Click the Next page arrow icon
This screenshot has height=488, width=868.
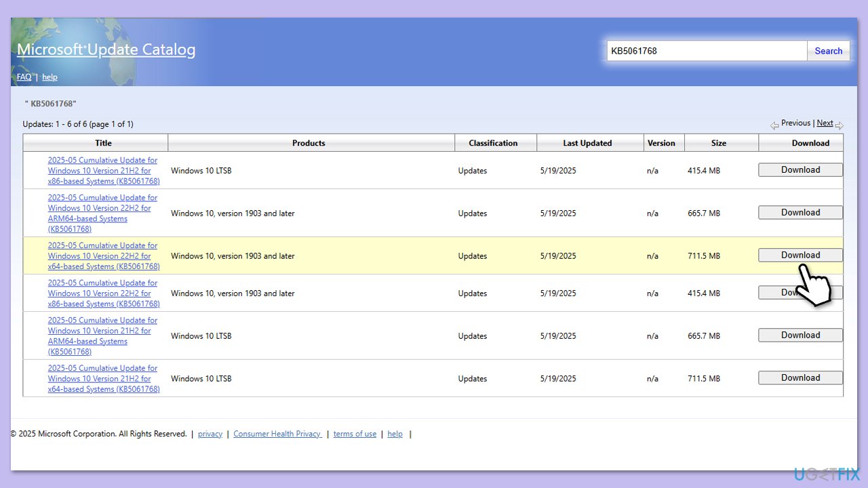point(840,125)
